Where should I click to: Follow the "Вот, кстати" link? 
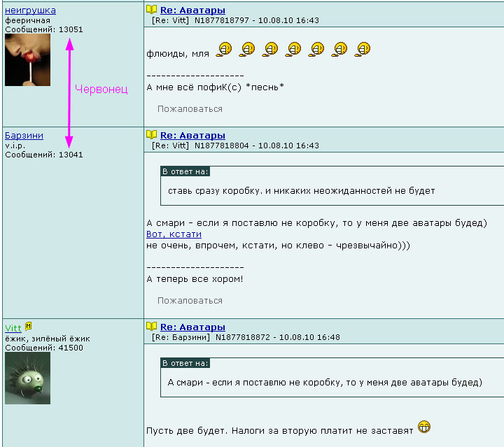(x=174, y=234)
